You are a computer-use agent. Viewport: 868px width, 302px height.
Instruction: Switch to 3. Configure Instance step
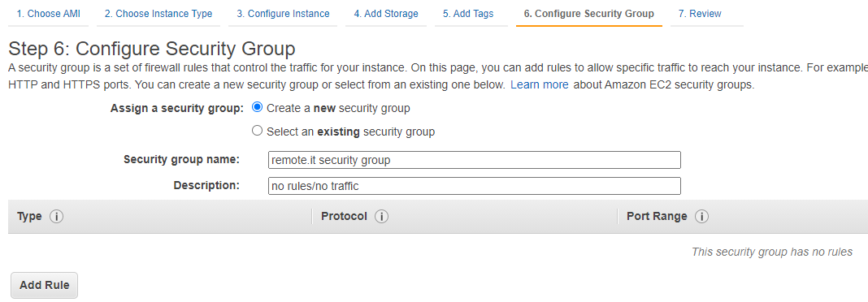[283, 14]
